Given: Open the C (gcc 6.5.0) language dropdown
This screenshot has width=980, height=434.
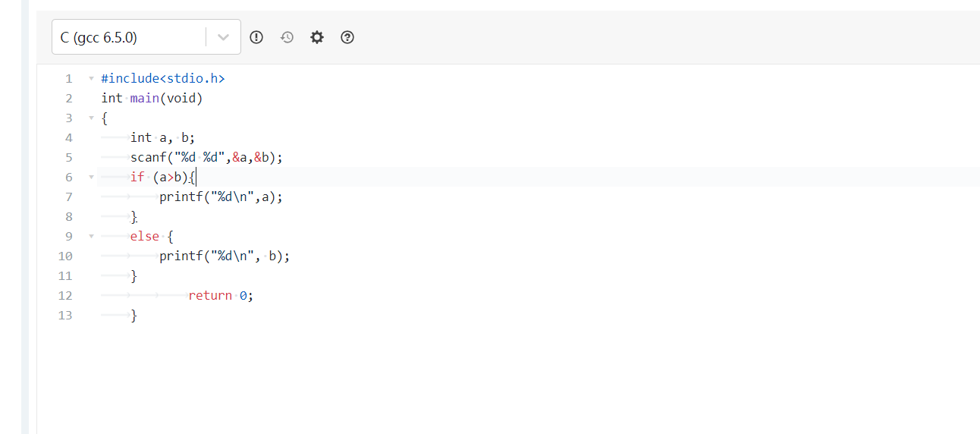Looking at the screenshot, I should [x=129, y=37].
